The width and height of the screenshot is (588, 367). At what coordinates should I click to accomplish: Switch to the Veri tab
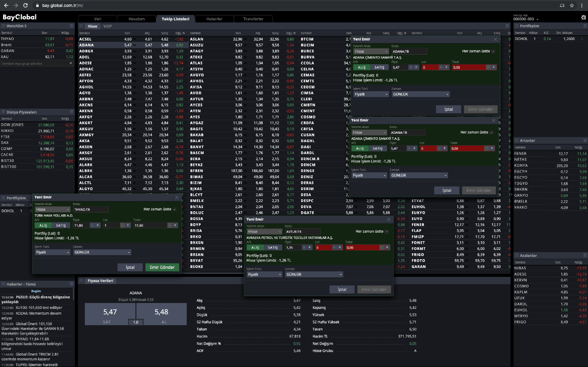coord(98,19)
